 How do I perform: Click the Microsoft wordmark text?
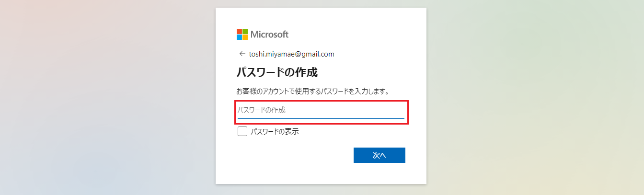click(269, 34)
